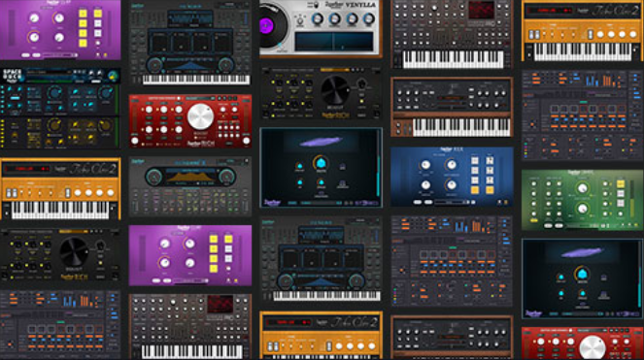
Task: Toggle the left yellow square on blue plugin
Action: 474,190
